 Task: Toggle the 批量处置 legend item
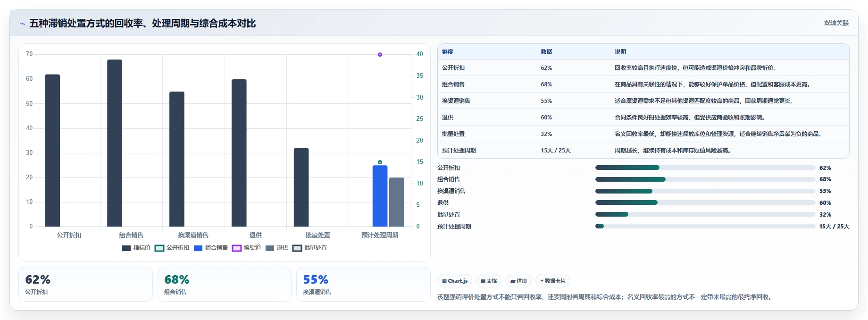point(310,248)
